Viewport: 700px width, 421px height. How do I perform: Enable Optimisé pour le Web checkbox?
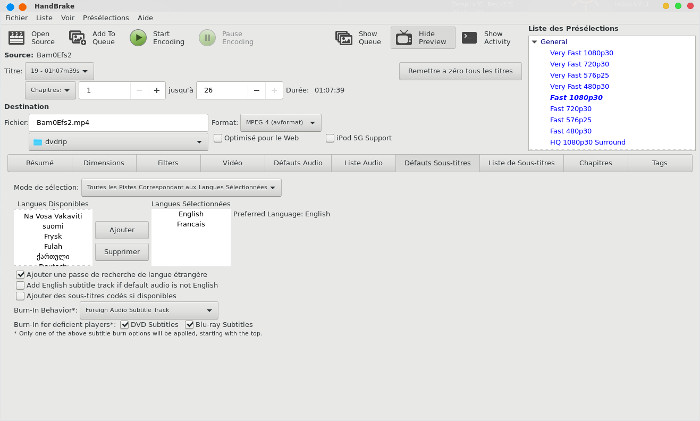tap(217, 138)
